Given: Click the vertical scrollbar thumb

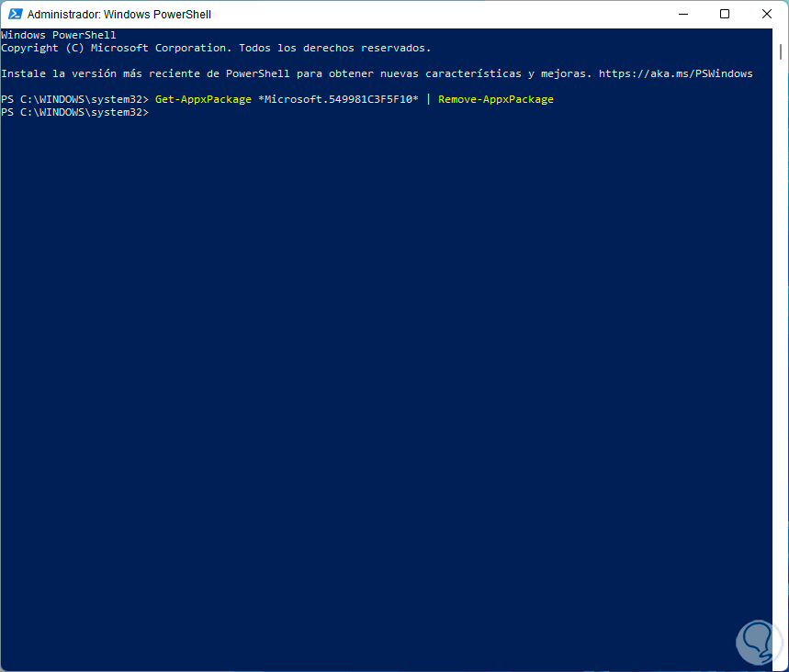Looking at the screenshot, I should (781, 51).
